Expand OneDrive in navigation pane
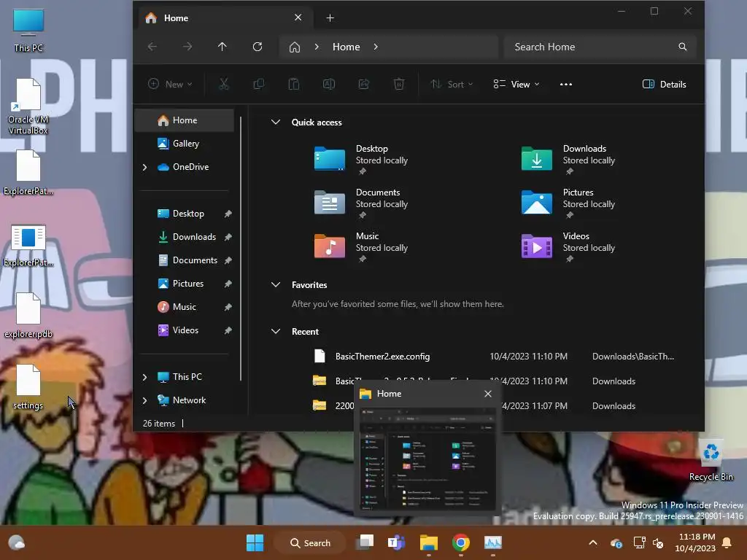Screen dimensions: 747x560 (x=145, y=167)
